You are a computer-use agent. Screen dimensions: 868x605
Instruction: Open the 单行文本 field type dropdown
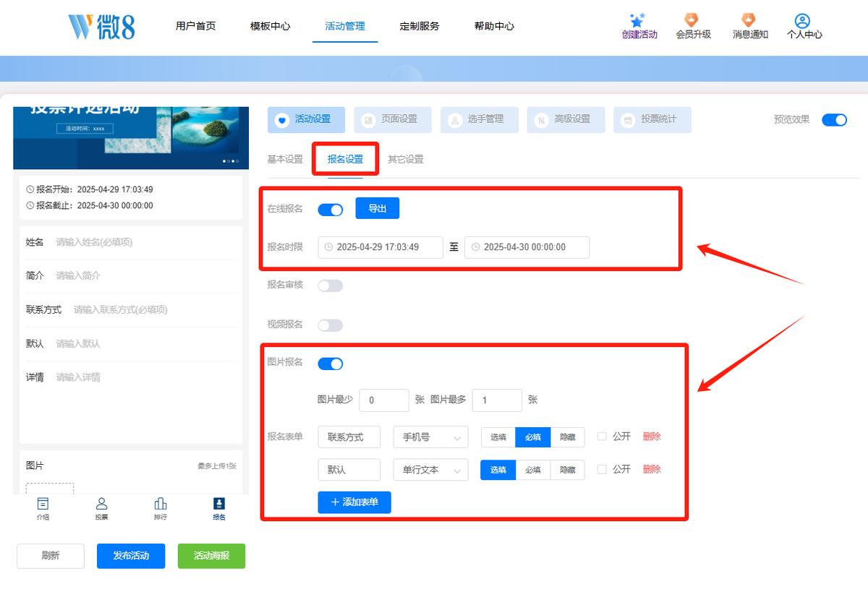430,470
